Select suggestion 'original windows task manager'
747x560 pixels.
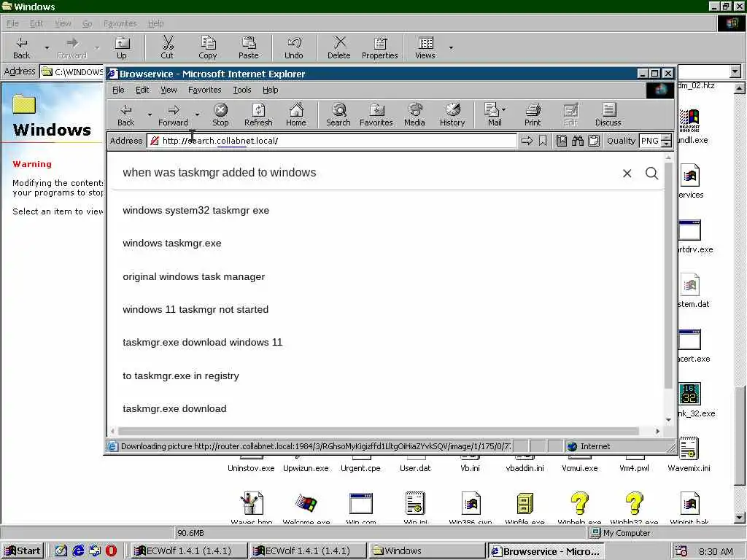194,276
